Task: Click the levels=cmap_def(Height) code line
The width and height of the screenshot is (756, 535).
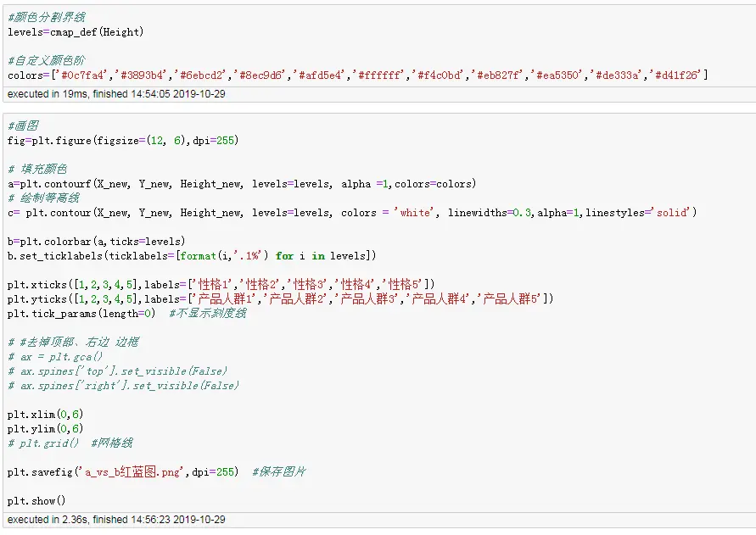Action: [x=76, y=32]
